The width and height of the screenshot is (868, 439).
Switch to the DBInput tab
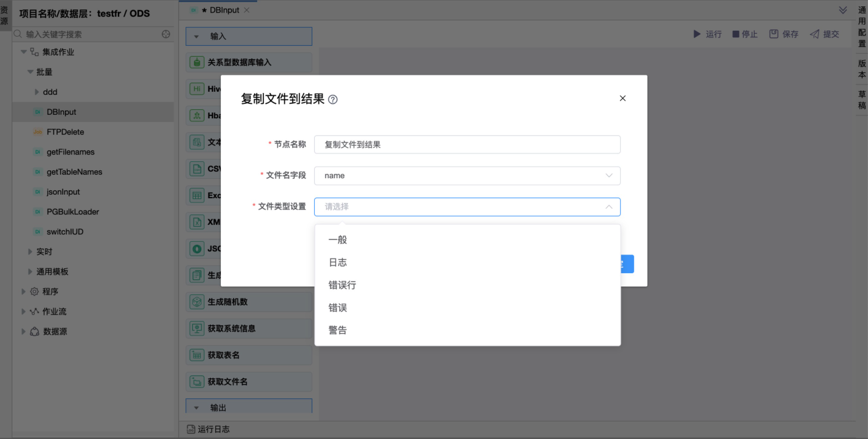224,10
